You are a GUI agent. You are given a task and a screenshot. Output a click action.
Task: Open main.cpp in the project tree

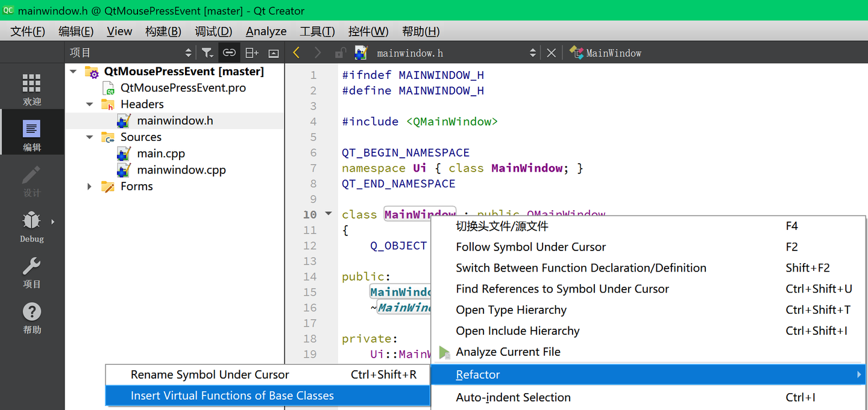click(160, 154)
